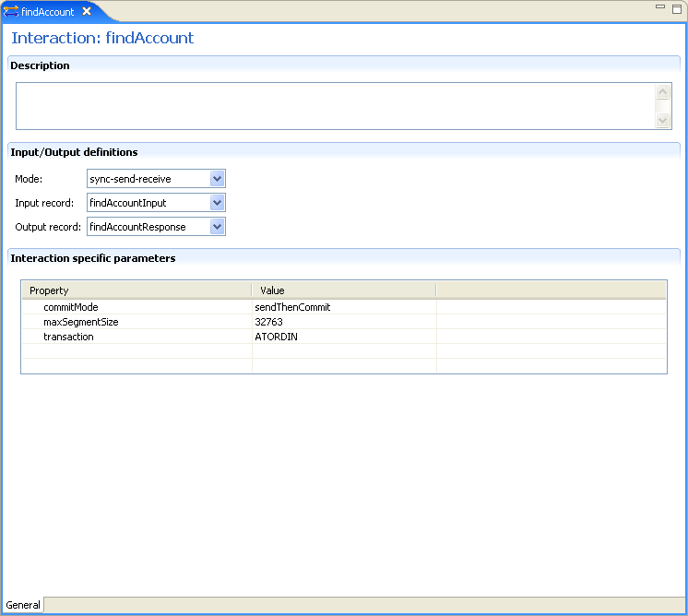
Task: Open the Mode dropdown arrow
Action: 218,179
